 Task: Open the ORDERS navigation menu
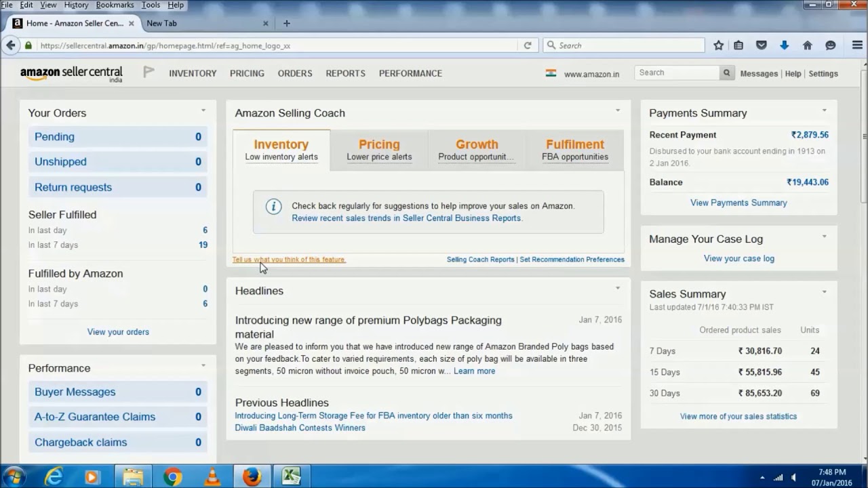[x=295, y=73]
